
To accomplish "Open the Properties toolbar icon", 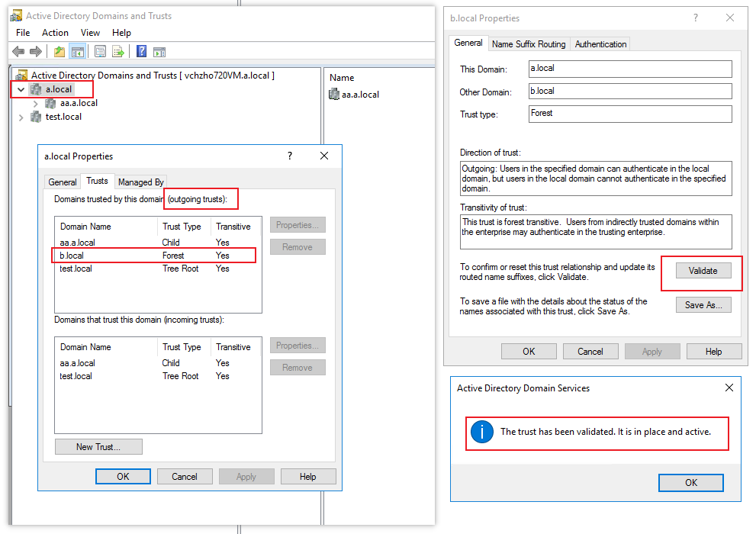I will pos(100,51).
